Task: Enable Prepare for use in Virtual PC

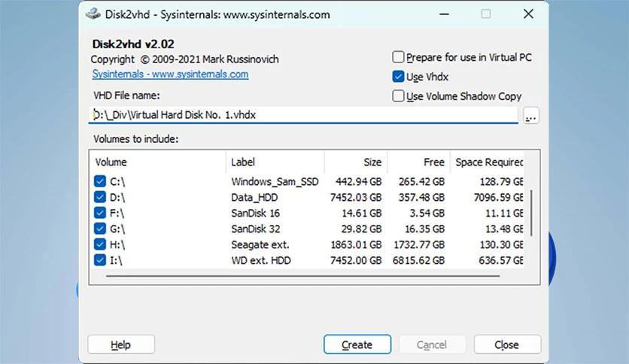Action: [398, 57]
